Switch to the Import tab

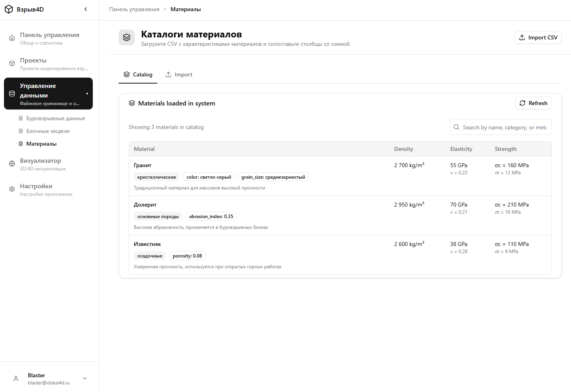pos(179,74)
